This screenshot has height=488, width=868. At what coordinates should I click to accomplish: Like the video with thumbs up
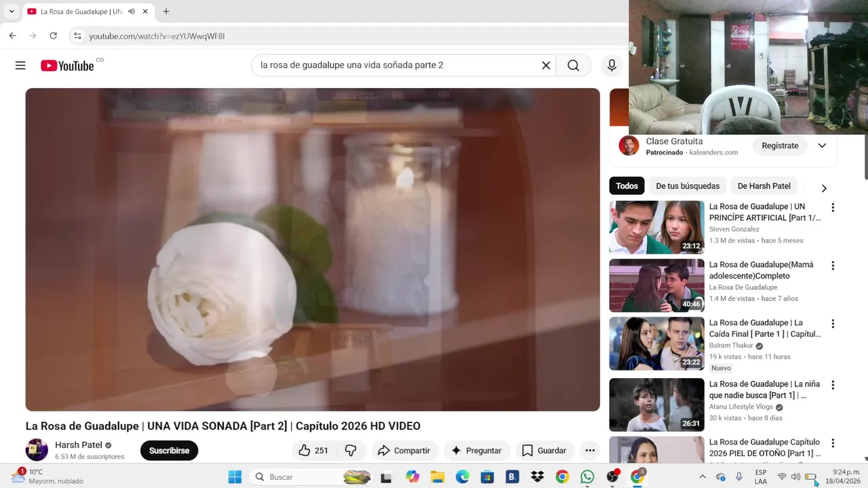coord(313,451)
